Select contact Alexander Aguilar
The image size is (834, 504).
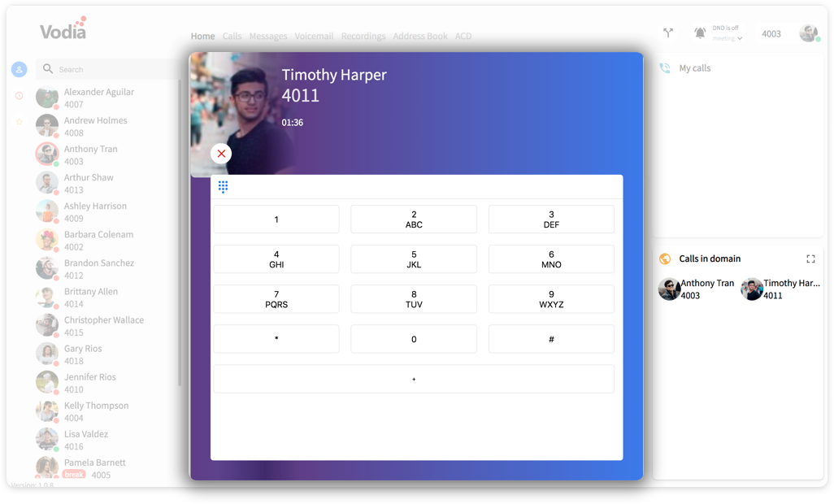coord(106,98)
